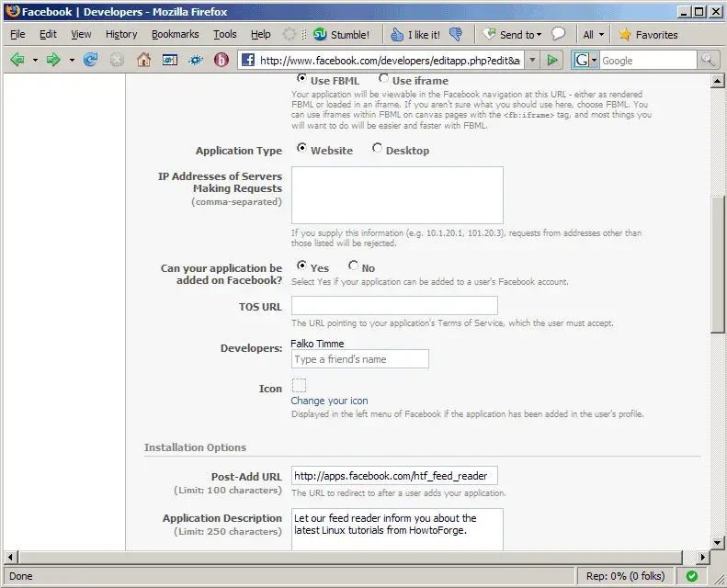Click the 'Change your icon' link
727x588 pixels.
[x=329, y=401]
